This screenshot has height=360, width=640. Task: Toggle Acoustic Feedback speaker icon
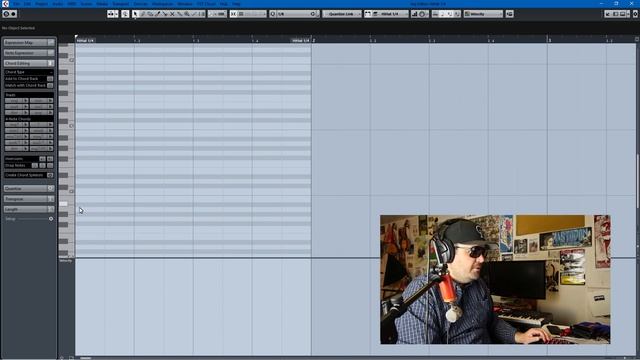tap(125, 14)
